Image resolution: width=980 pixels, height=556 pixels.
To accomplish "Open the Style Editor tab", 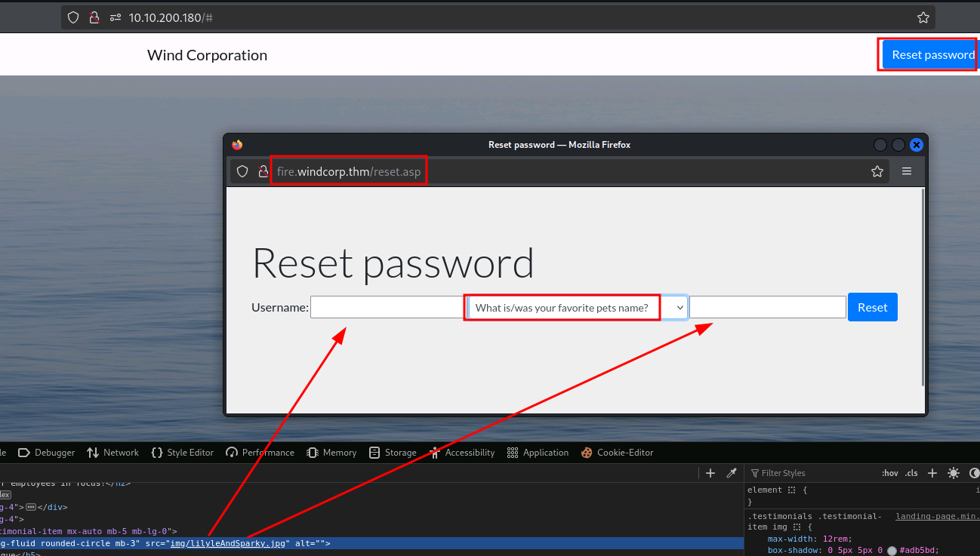I will pyautogui.click(x=183, y=453).
